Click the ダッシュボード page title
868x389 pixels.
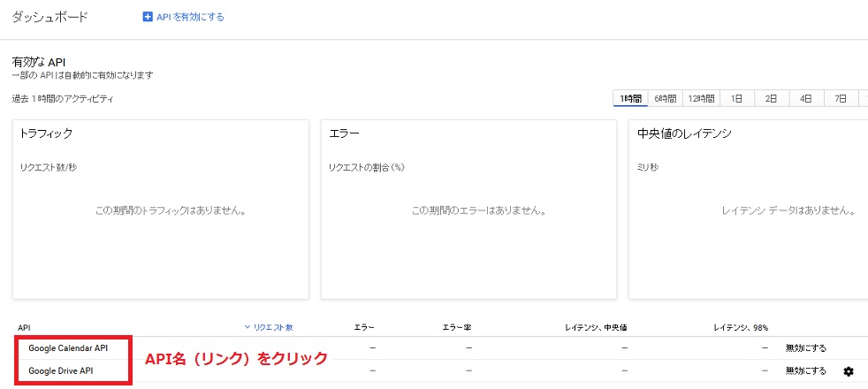pos(49,17)
